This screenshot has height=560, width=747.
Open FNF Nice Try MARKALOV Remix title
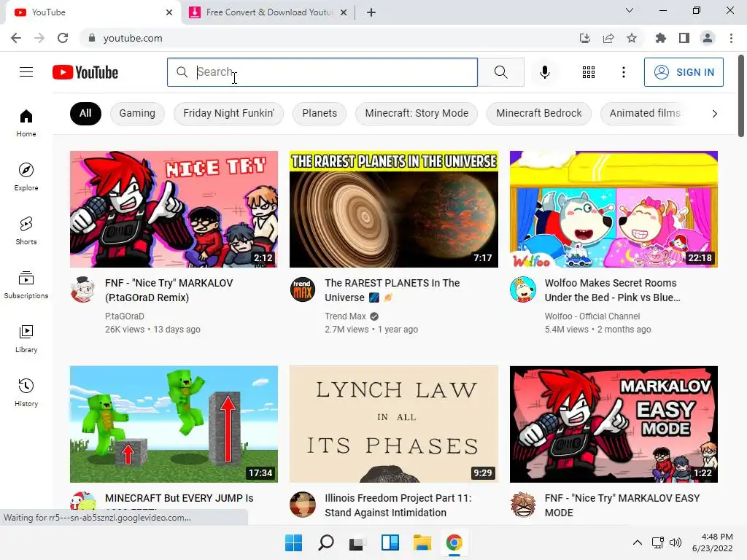(169, 290)
